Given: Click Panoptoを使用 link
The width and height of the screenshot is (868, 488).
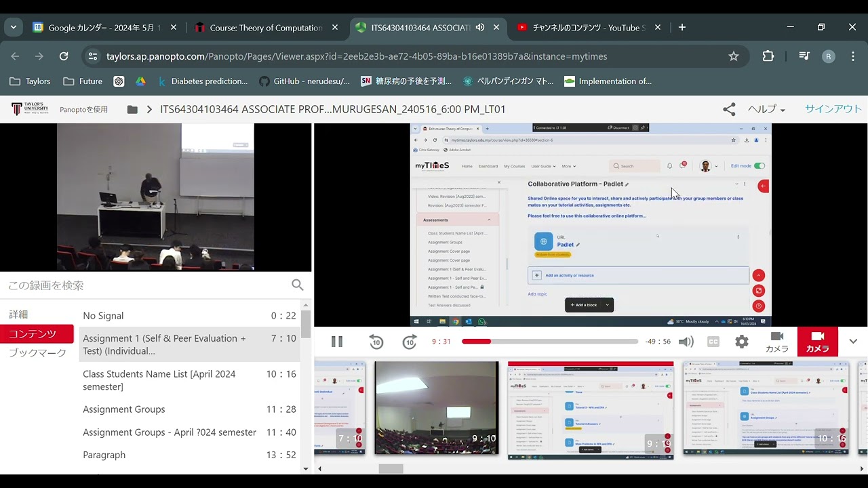Looking at the screenshot, I should coord(83,109).
